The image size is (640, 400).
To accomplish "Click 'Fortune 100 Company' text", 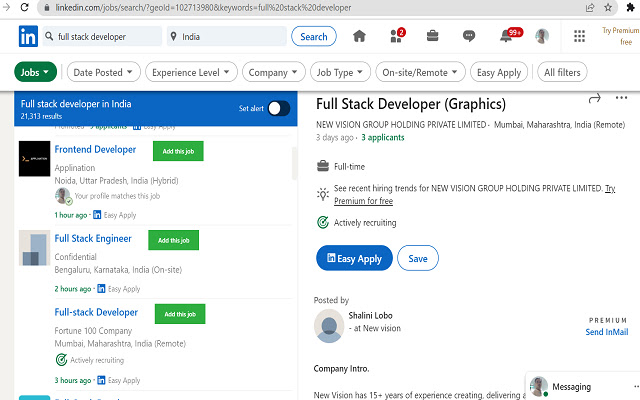I will [93, 331].
